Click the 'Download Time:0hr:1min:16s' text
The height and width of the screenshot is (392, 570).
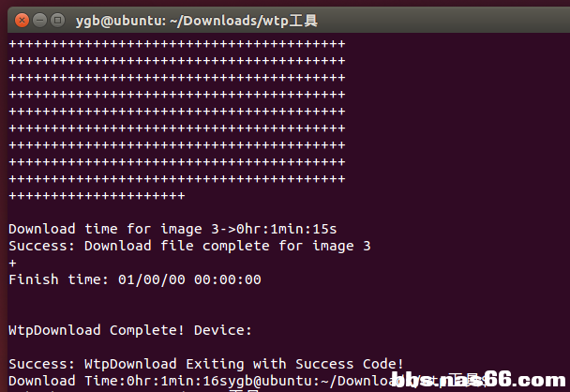(x=113, y=381)
